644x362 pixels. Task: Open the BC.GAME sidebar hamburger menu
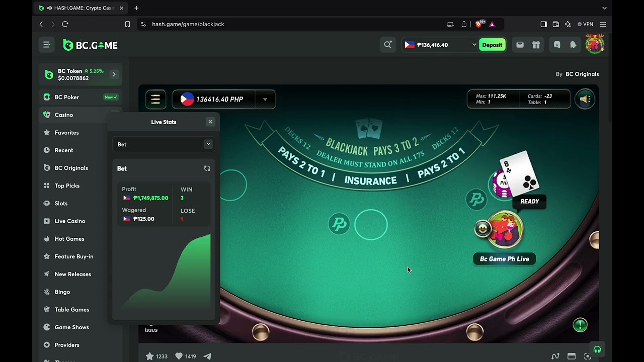click(x=47, y=45)
